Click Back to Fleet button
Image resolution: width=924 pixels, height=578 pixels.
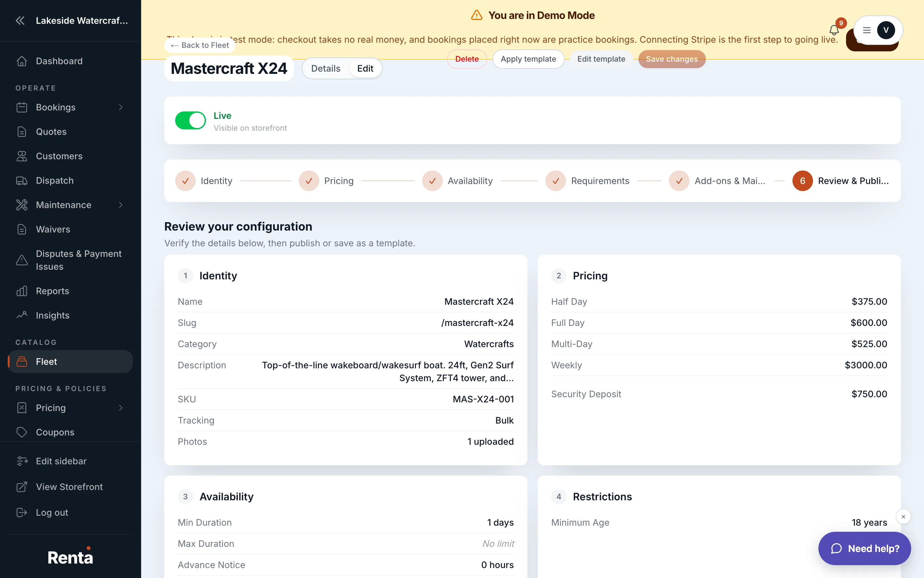(200, 46)
